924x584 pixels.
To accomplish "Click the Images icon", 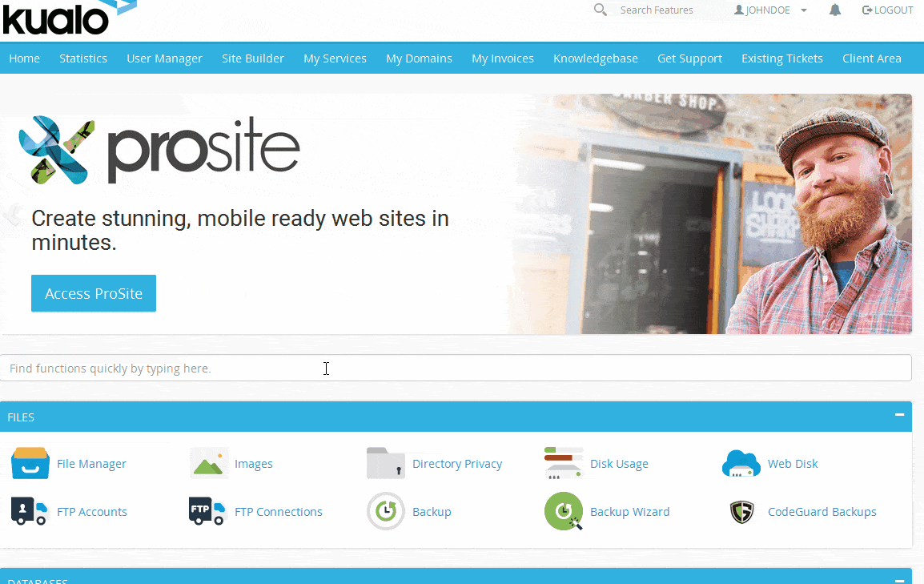I will (209, 464).
